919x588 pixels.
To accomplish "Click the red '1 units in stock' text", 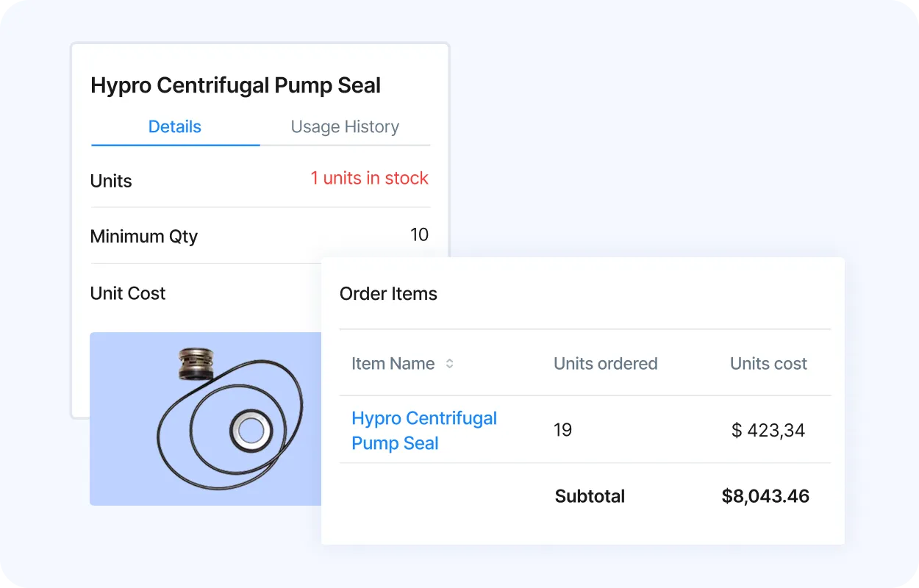I will pos(369,179).
